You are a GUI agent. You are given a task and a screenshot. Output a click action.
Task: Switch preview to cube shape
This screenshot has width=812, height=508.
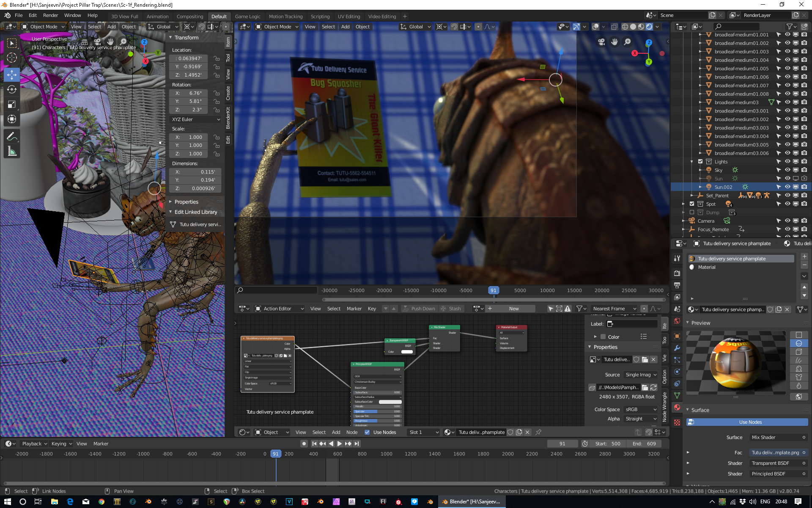(x=799, y=352)
